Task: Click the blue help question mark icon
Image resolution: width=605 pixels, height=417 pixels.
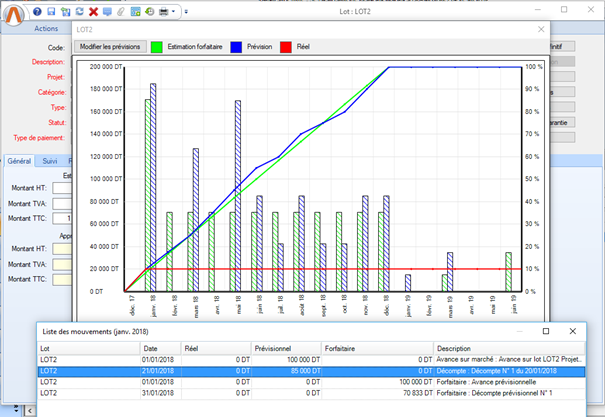Action: tap(38, 11)
